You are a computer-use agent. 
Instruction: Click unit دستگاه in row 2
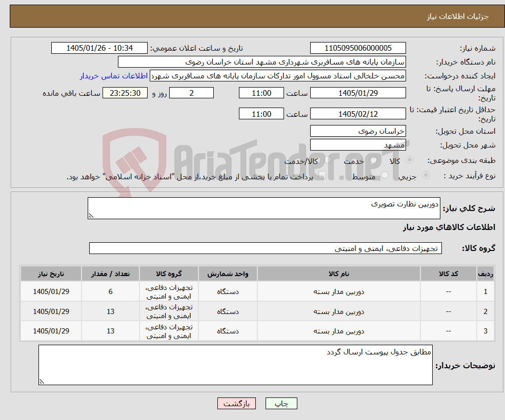pyautogui.click(x=228, y=311)
